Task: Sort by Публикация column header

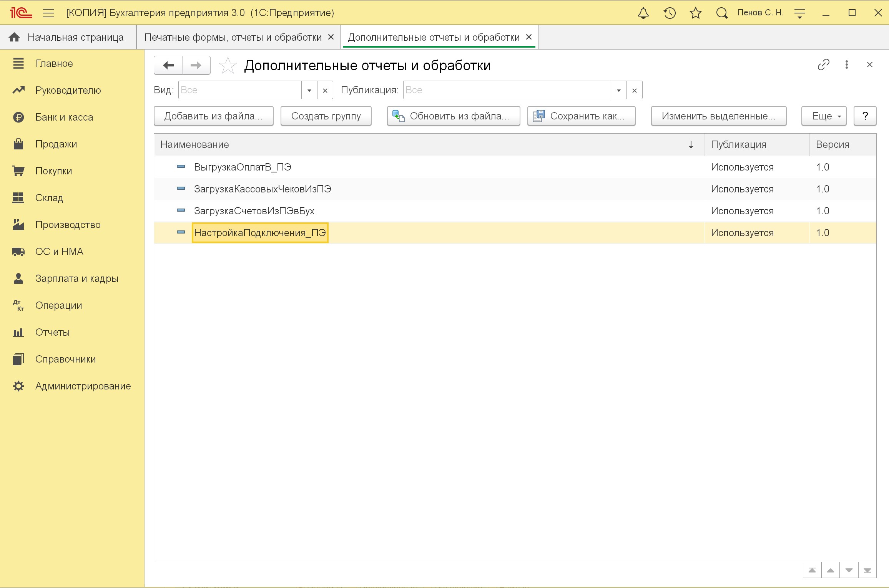Action: pyautogui.click(x=757, y=144)
